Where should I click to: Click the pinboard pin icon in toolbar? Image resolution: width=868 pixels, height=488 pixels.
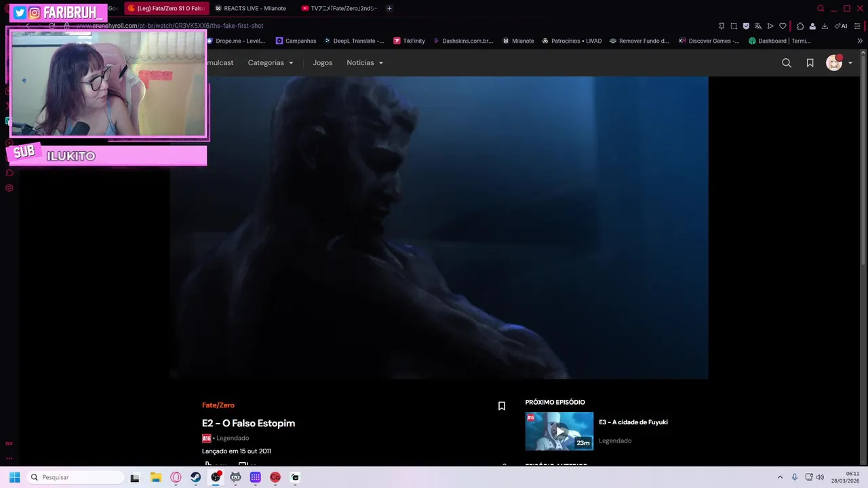(x=722, y=26)
